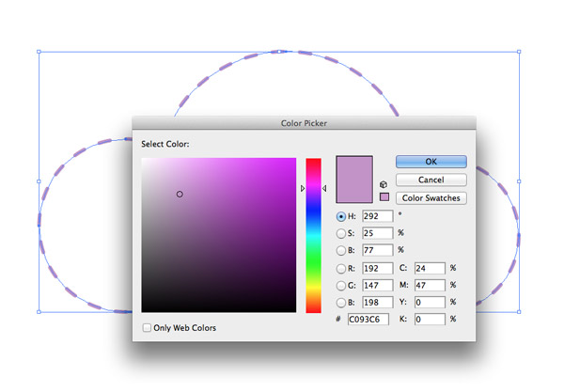
Task: Click the right-middle bounding box handle on canvas
Action: click(519, 181)
